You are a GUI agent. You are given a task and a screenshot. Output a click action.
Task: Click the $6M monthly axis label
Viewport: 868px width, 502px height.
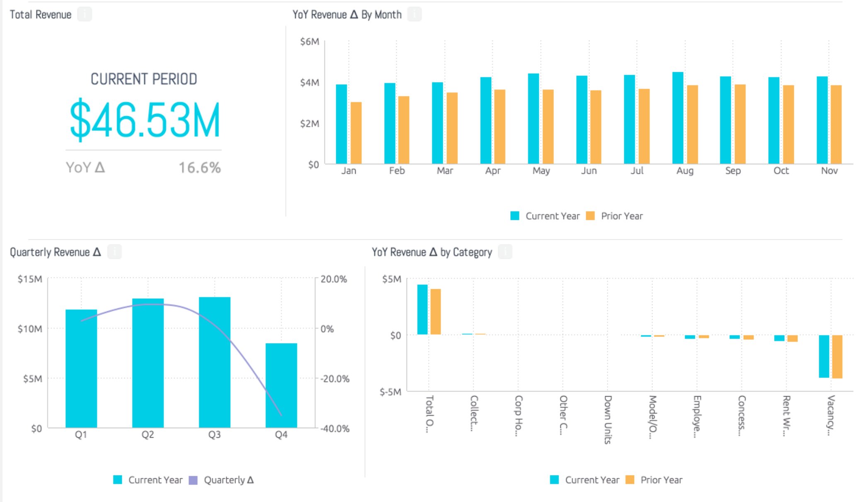click(x=310, y=41)
